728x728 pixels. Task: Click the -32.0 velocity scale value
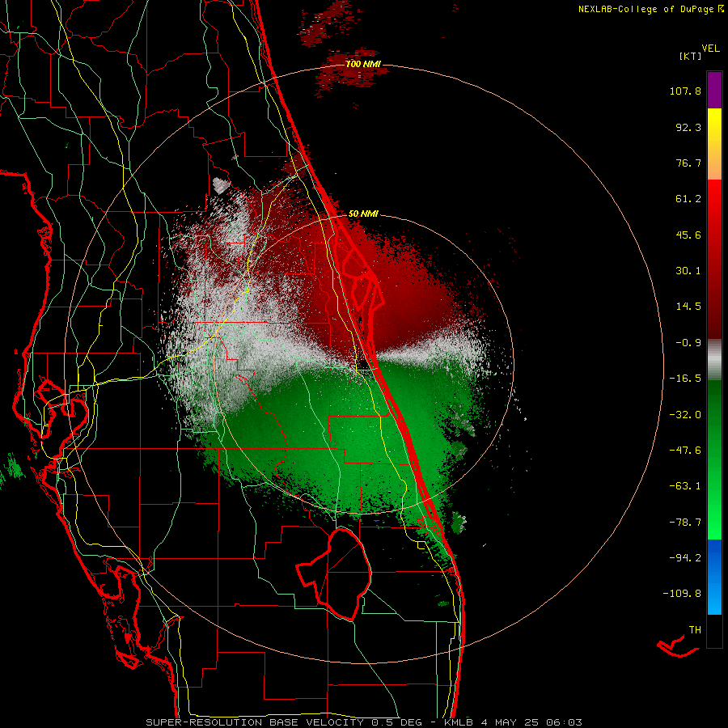[x=685, y=415]
